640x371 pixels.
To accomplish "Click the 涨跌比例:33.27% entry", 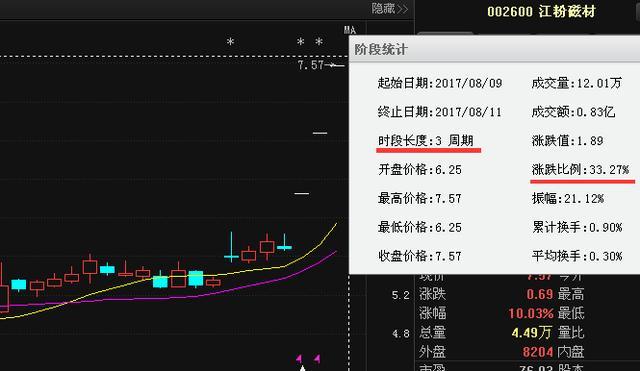I will pos(580,169).
